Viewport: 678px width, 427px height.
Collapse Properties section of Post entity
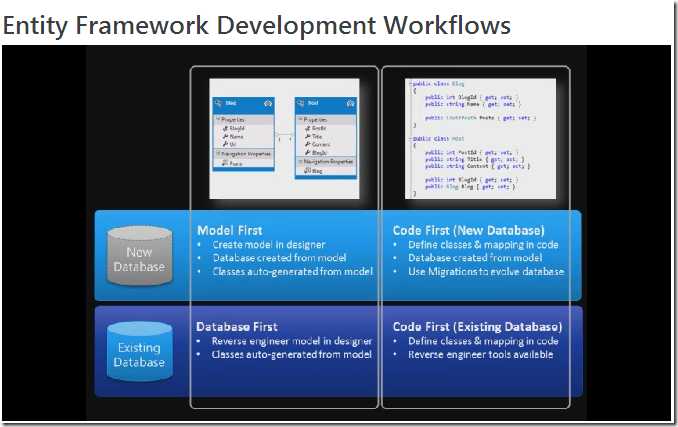point(301,119)
